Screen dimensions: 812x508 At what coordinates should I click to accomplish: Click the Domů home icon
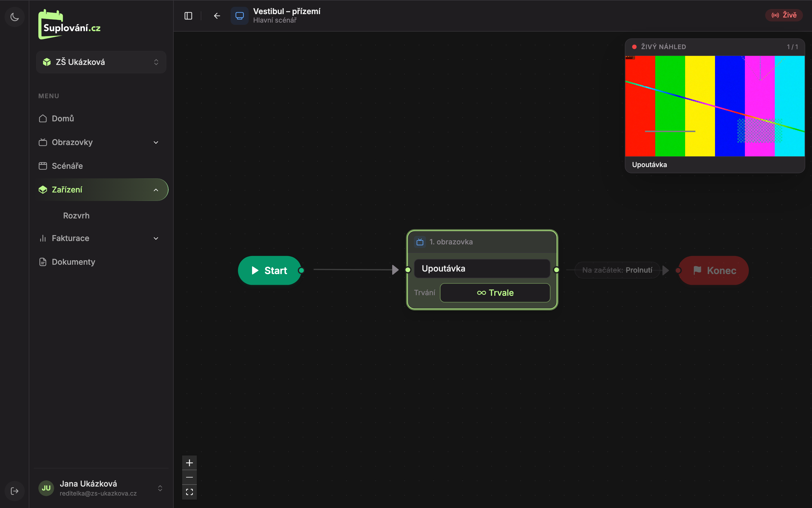[43, 118]
